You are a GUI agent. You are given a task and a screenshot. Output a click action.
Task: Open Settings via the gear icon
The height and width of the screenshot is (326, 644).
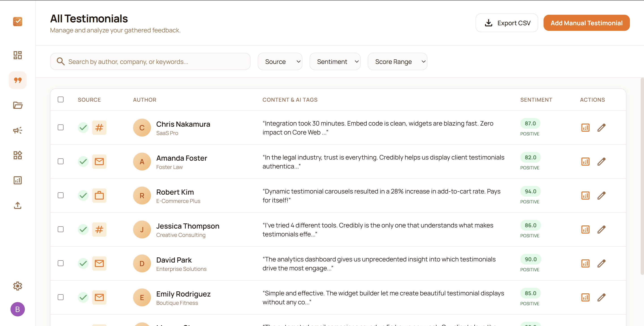point(17,286)
